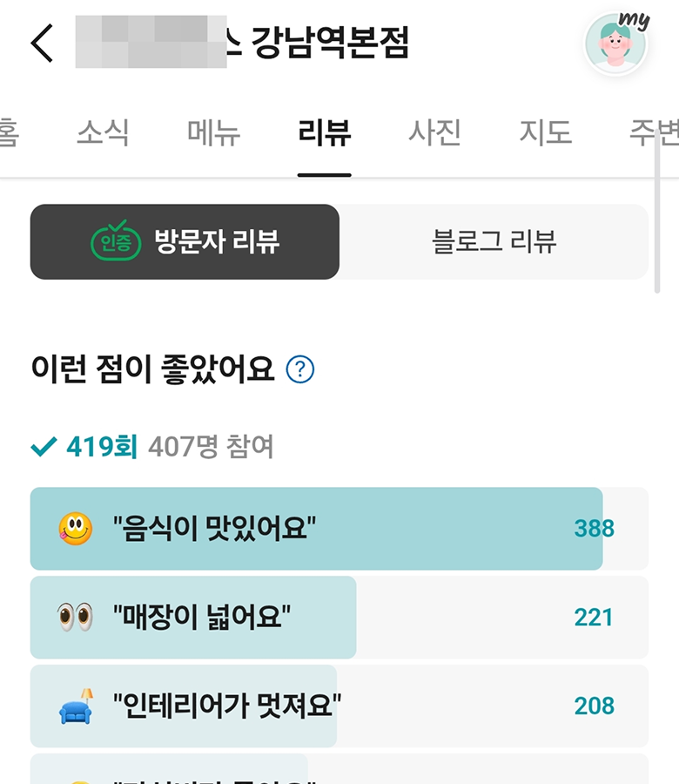Select the "매장이 넓어요" keyword bar
This screenshot has width=679, height=784.
(x=339, y=618)
